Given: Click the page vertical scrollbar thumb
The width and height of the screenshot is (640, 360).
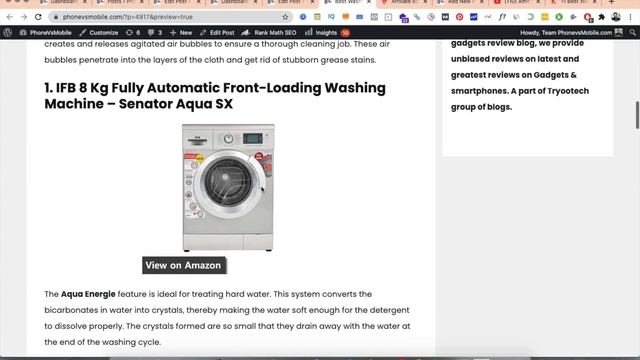Looking at the screenshot, I should 637,115.
